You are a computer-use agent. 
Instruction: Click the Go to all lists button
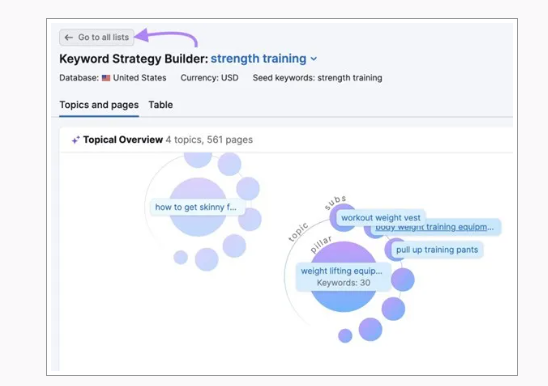pyautogui.click(x=96, y=37)
